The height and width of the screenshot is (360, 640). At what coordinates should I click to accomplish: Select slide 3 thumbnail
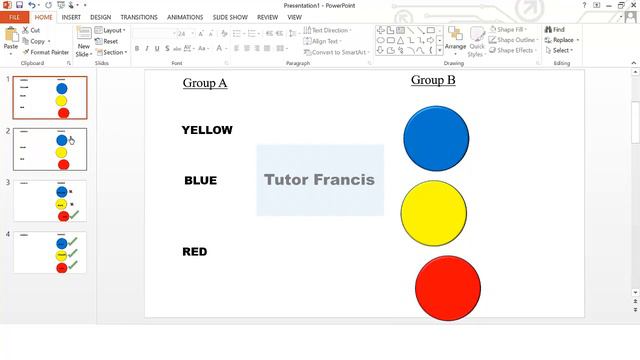click(50, 201)
